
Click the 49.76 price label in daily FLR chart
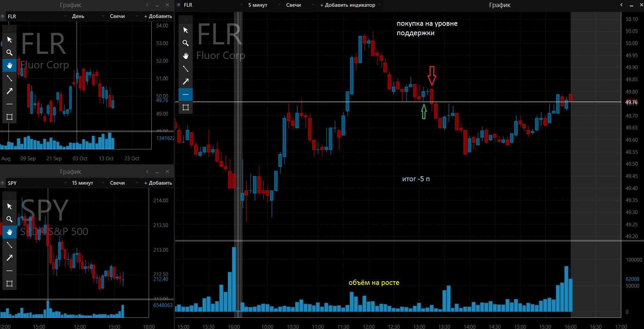(x=162, y=100)
